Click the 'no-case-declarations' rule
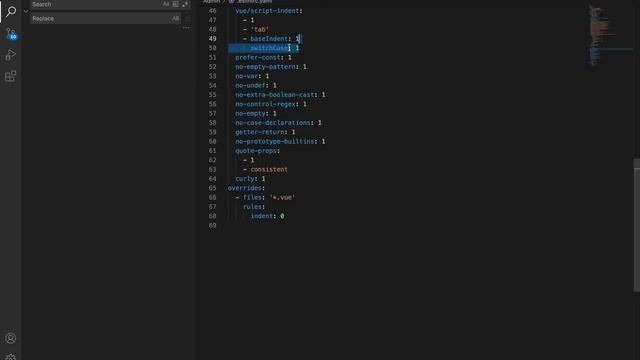Viewport: 640px width, 360px height. [273, 123]
